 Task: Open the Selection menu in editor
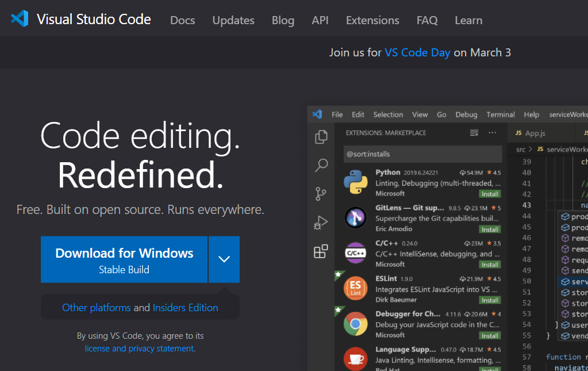coord(388,114)
